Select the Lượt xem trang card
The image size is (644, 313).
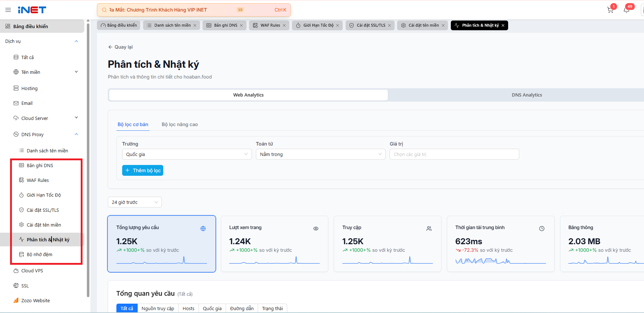(x=275, y=244)
